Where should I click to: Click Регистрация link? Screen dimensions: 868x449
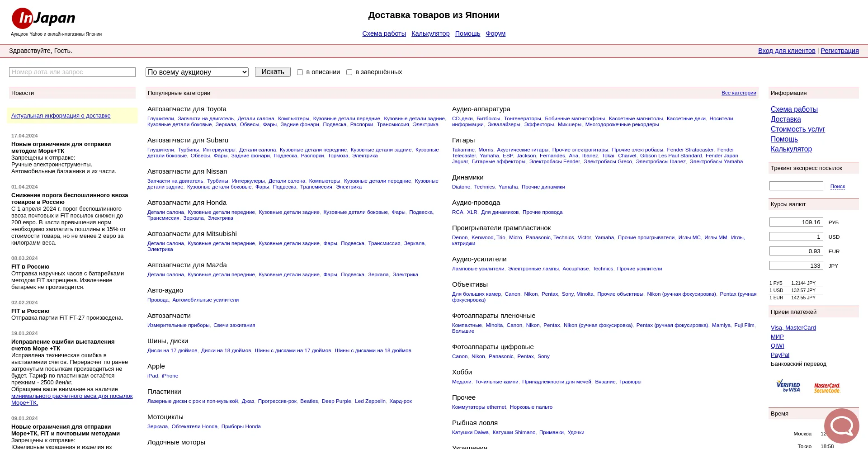click(840, 51)
